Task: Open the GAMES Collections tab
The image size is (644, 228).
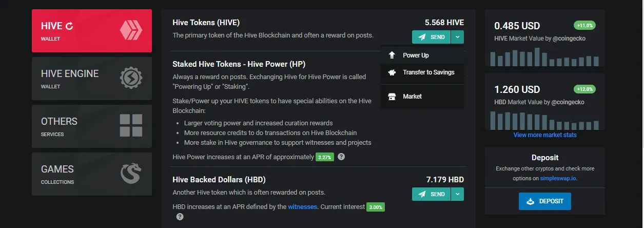Action: (x=92, y=174)
